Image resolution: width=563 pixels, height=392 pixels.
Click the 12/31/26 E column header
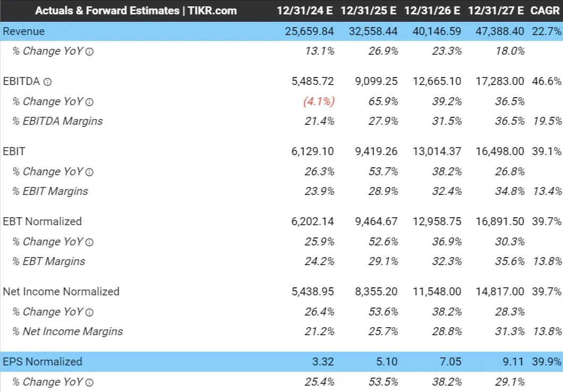click(432, 11)
